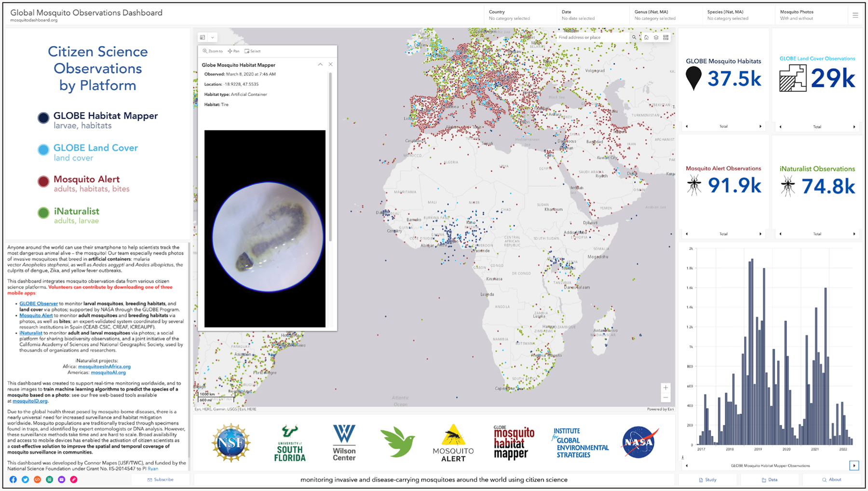
Task: Zoom in on the map with plus button
Action: point(665,388)
